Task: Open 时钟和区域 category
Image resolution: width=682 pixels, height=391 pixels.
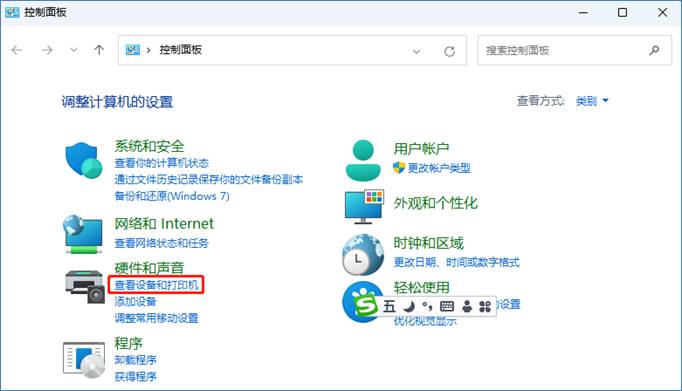Action: [x=428, y=243]
